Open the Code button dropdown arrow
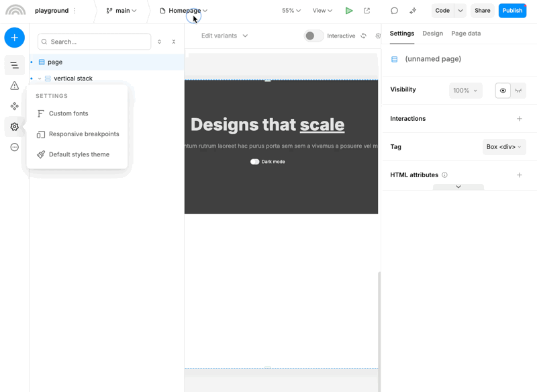 460,11
